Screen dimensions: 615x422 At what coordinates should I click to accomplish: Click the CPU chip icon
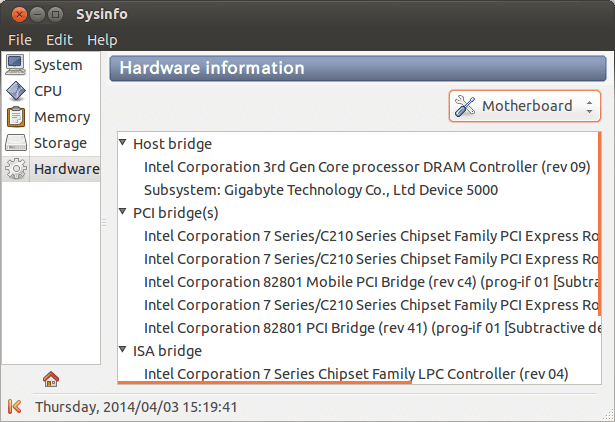click(x=15, y=91)
